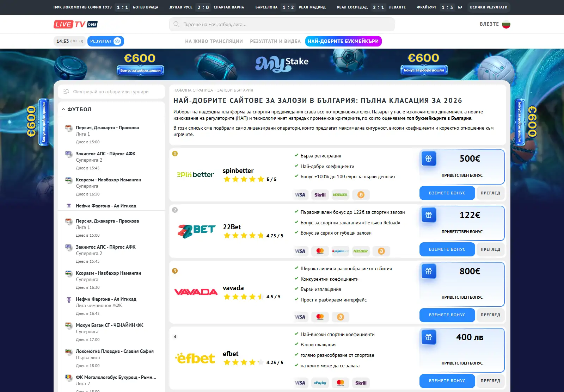Screen dimensions: 564x392
Task: Click ПРЕГЛЕД for efbet
Action: tap(490, 381)
